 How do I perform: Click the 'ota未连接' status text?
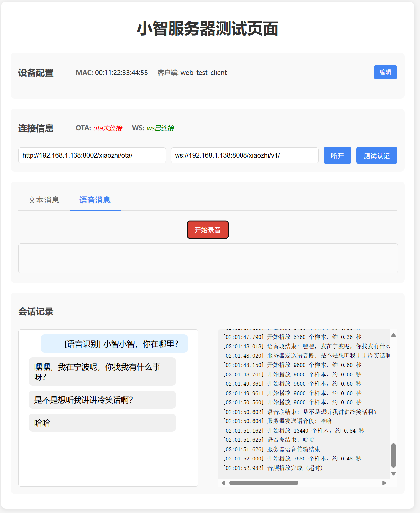coord(108,128)
